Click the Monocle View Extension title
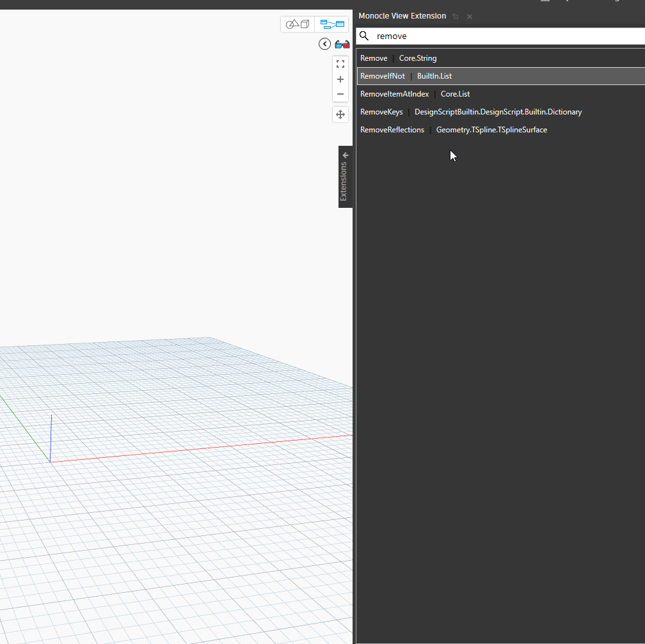Screen dimensions: 645x644 click(x=402, y=16)
